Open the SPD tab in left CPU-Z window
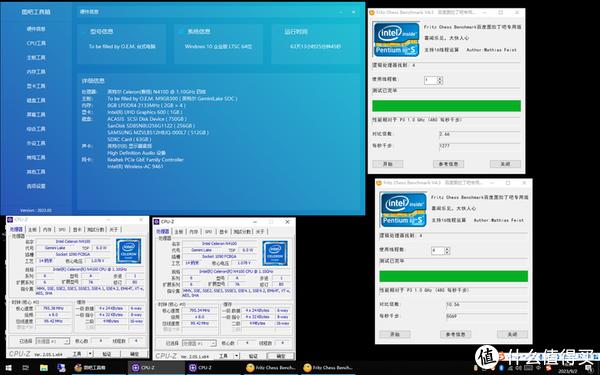 coord(62,230)
